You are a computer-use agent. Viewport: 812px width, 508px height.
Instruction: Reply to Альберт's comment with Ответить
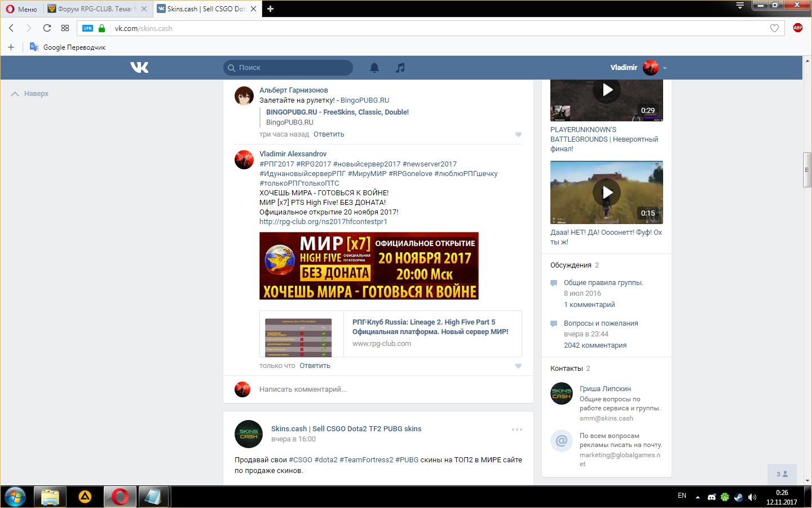(329, 134)
